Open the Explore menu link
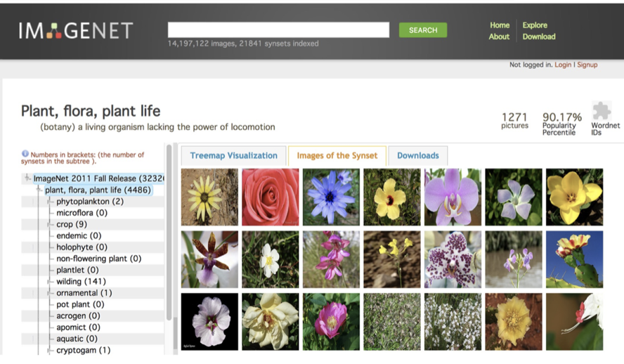Screen dimensions: 624x364 (535, 25)
